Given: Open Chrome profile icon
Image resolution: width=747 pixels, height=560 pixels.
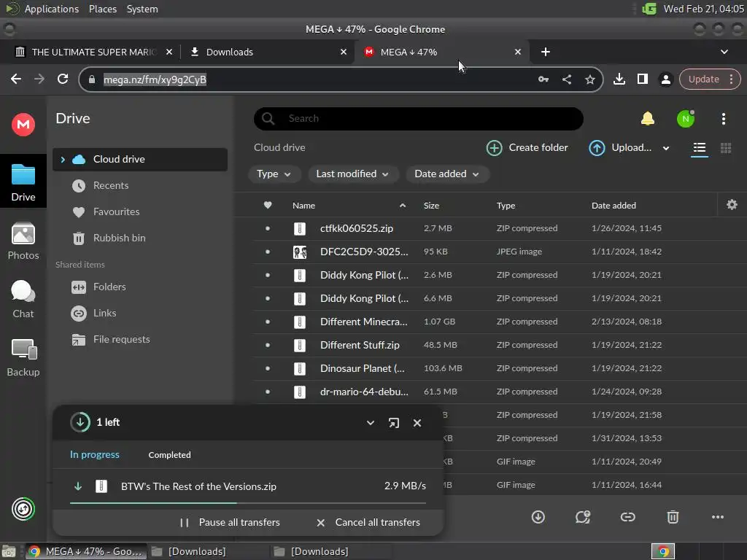Looking at the screenshot, I should tap(665, 79).
